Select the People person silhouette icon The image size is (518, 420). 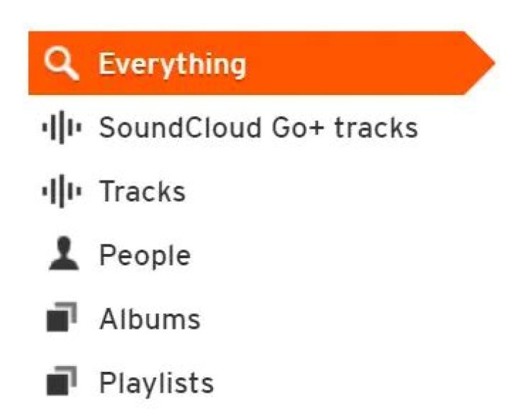(x=61, y=256)
